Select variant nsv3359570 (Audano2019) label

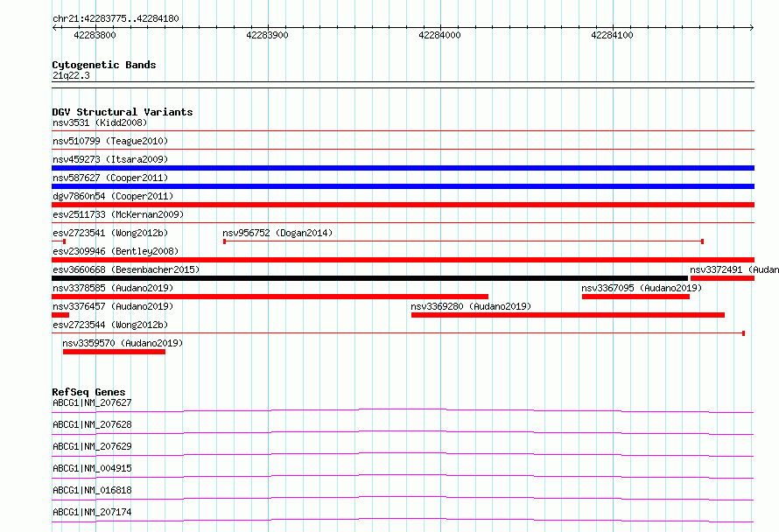tap(123, 343)
